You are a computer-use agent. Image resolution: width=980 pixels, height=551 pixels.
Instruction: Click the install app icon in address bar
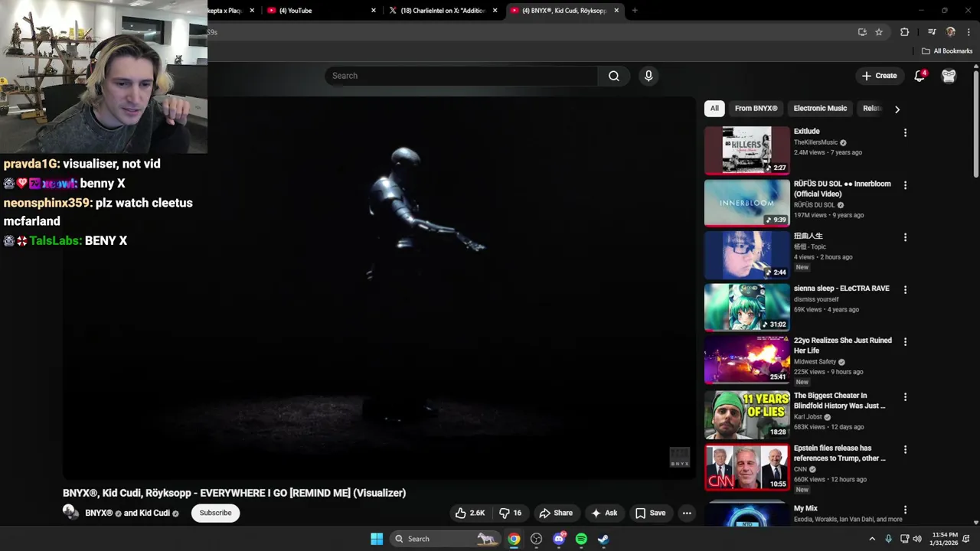[862, 32]
